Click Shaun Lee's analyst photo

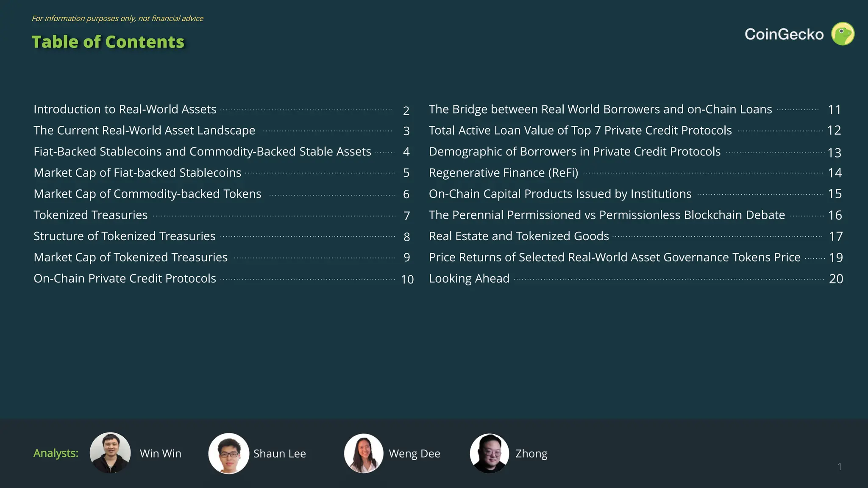(228, 453)
